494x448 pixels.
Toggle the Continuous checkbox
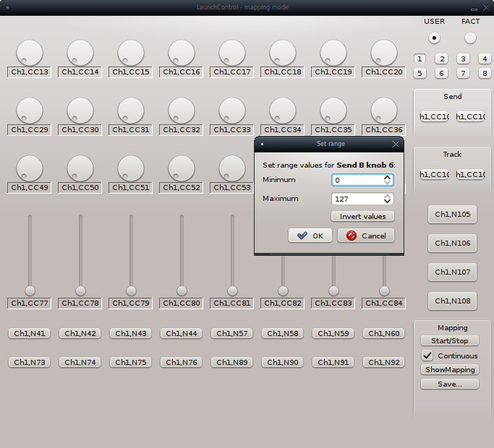427,356
